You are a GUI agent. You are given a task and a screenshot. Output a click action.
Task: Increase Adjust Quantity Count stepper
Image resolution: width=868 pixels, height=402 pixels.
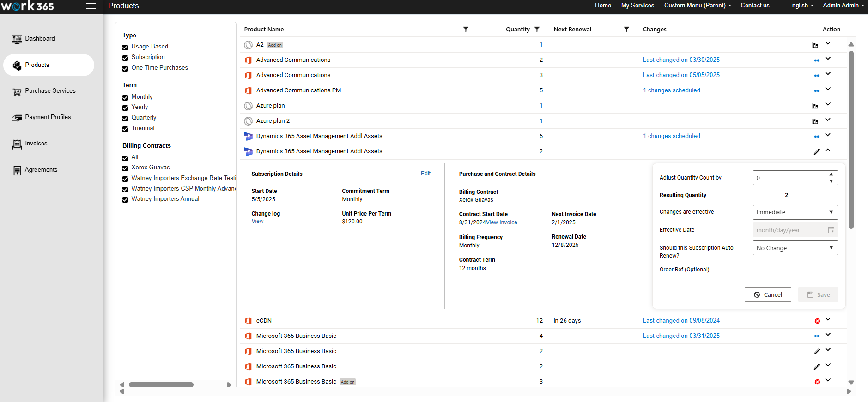click(x=831, y=174)
